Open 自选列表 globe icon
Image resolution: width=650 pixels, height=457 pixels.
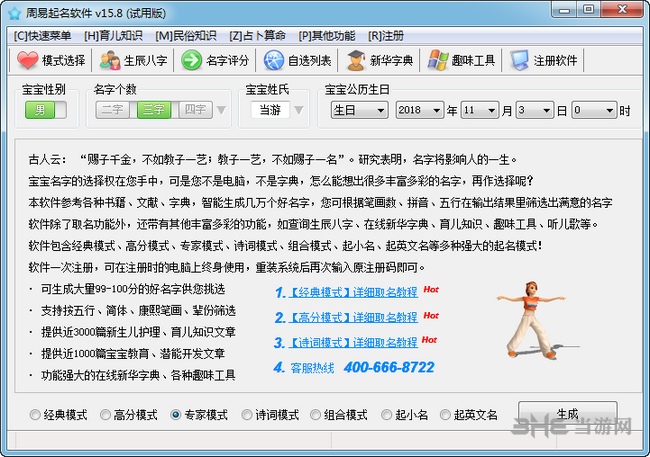click(x=274, y=61)
